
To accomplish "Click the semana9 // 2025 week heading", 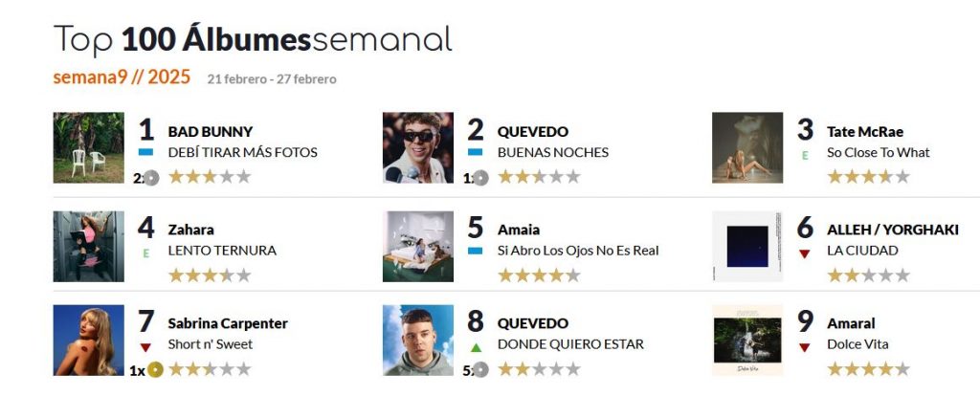I will pos(122,77).
